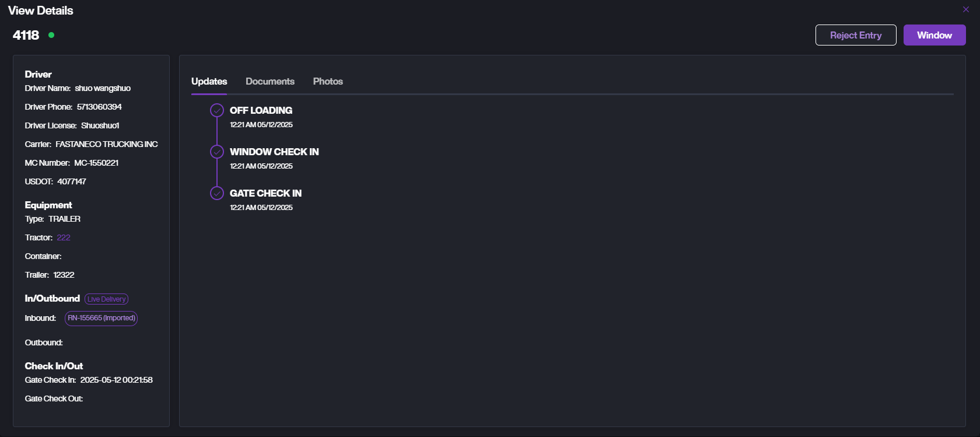Image resolution: width=980 pixels, height=437 pixels.
Task: Click the trailer number 12322
Action: pyautogui.click(x=64, y=275)
